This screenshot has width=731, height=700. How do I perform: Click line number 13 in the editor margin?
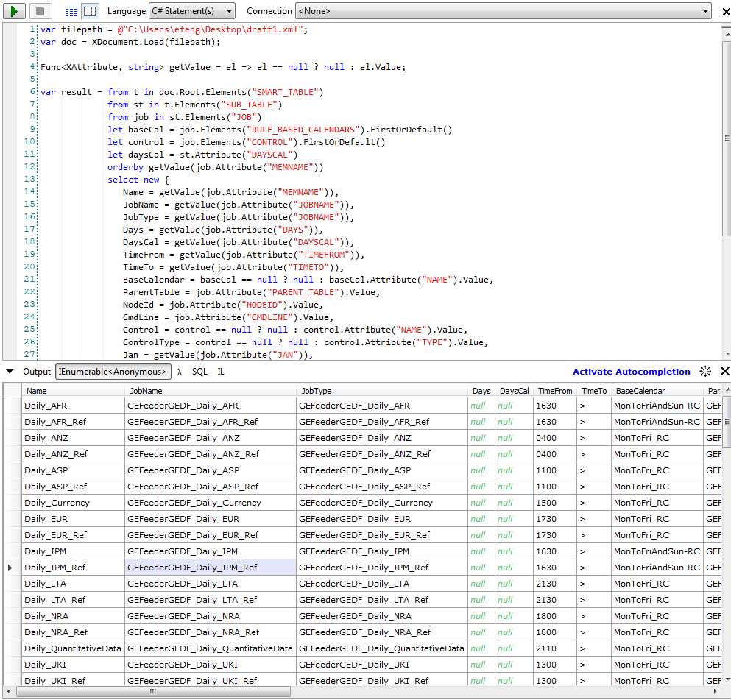click(29, 179)
